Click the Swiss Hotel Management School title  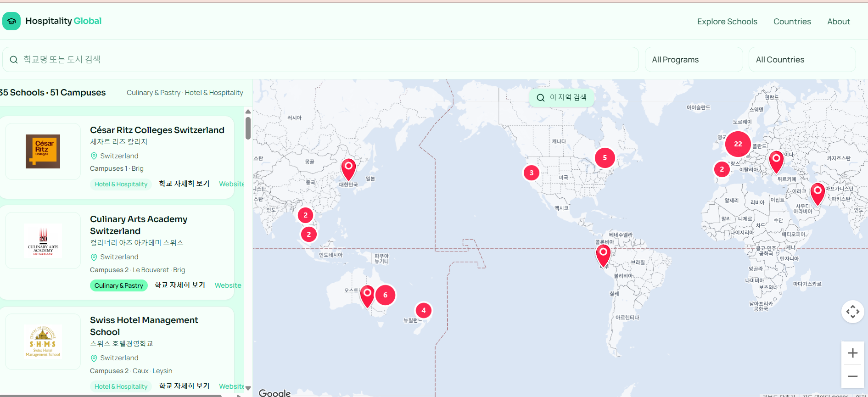tap(144, 326)
